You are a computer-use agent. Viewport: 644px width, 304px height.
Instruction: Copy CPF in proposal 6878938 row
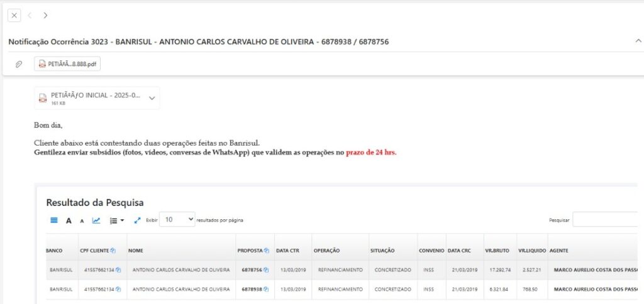[x=118, y=289]
